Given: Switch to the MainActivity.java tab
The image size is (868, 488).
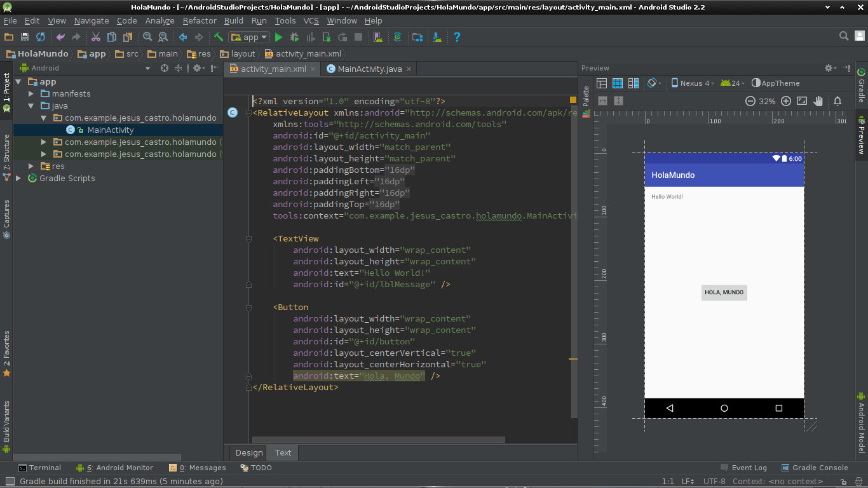Looking at the screenshot, I should [x=369, y=69].
